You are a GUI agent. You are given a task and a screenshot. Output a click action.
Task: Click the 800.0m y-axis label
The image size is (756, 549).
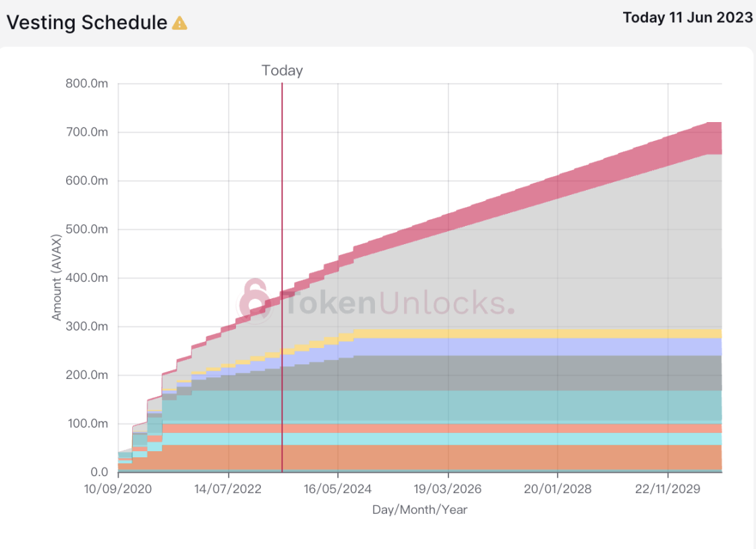point(87,84)
